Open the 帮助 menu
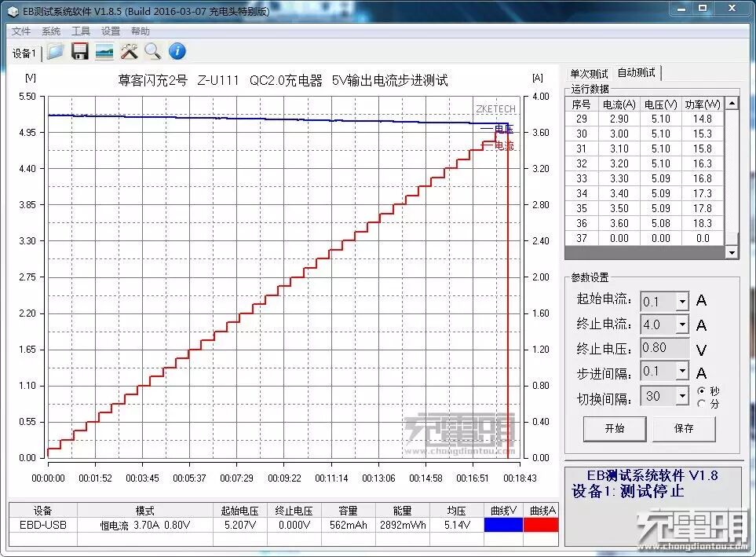This screenshot has width=756, height=557. pos(141,31)
